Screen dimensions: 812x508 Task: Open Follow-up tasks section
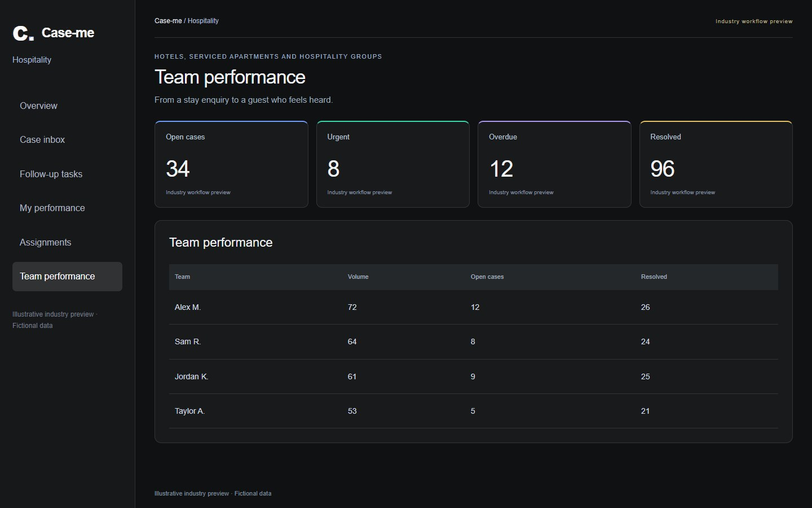coord(67,174)
